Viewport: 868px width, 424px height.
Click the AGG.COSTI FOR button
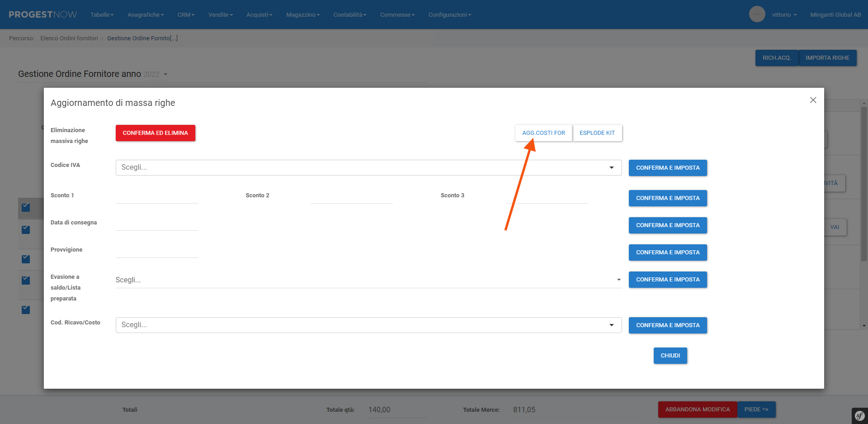tap(543, 133)
